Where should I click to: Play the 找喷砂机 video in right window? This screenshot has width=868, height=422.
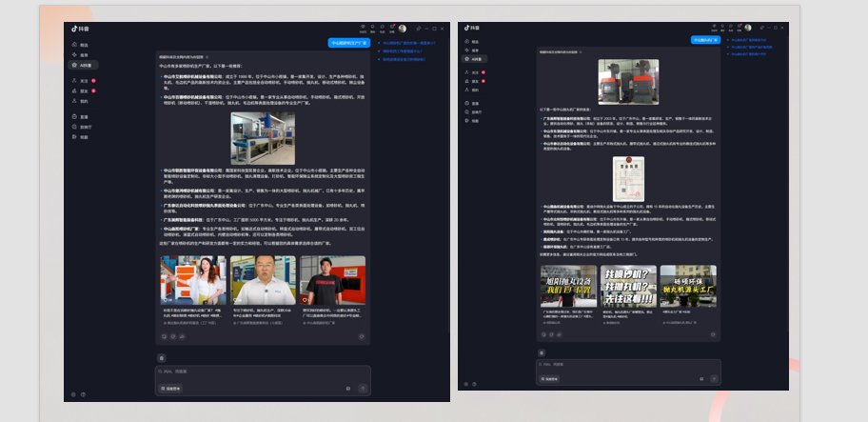[x=628, y=286]
